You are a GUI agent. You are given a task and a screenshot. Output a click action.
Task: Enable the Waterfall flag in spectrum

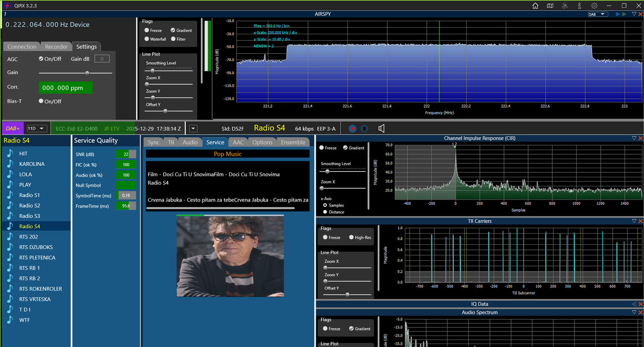click(x=147, y=39)
